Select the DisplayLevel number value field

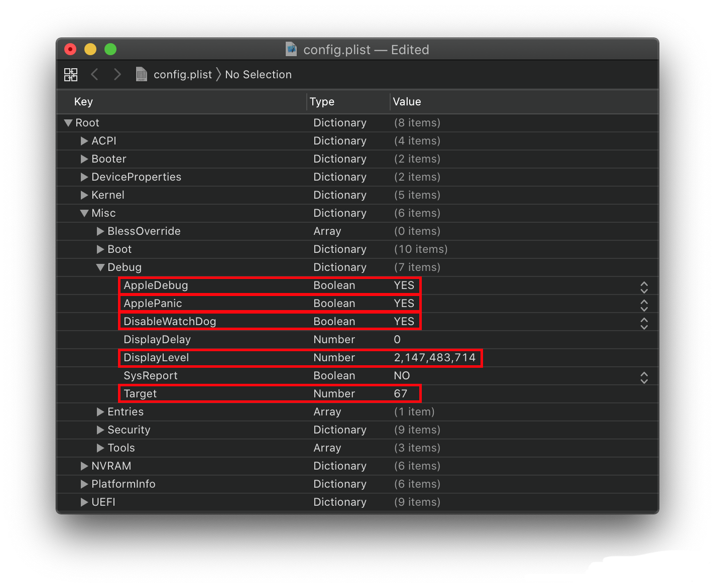tap(434, 358)
